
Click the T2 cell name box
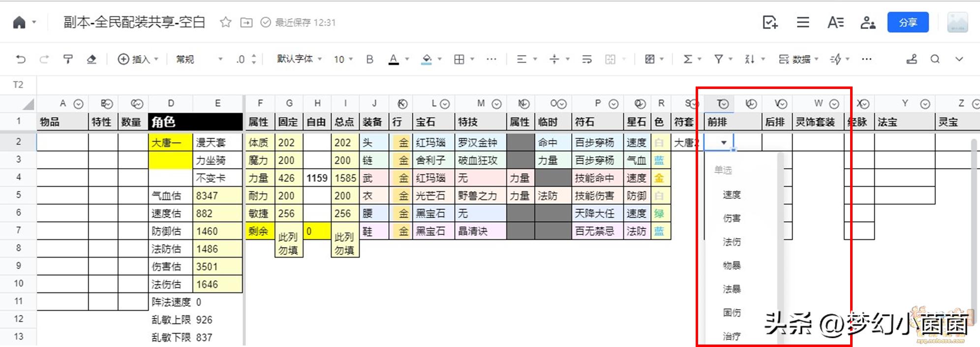coord(18,85)
